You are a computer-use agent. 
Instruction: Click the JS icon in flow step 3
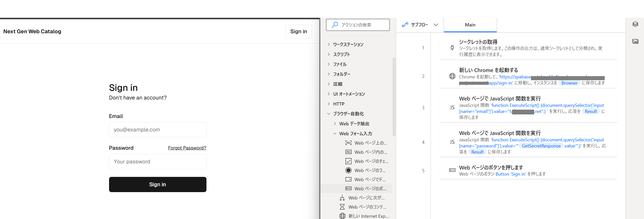(x=452, y=108)
